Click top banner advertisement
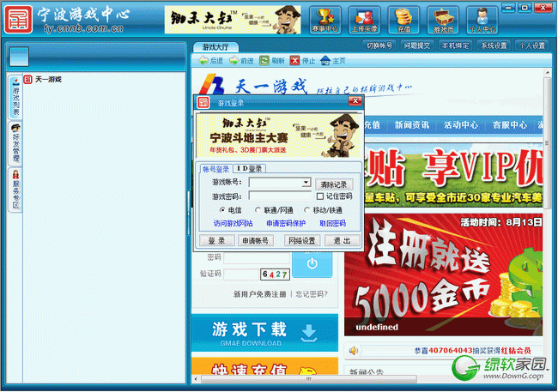The image size is (558, 392). coord(233,20)
